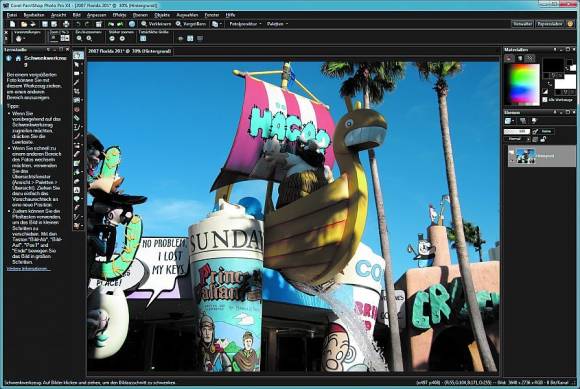Select the Clone brush tool in toolbox

77,127
